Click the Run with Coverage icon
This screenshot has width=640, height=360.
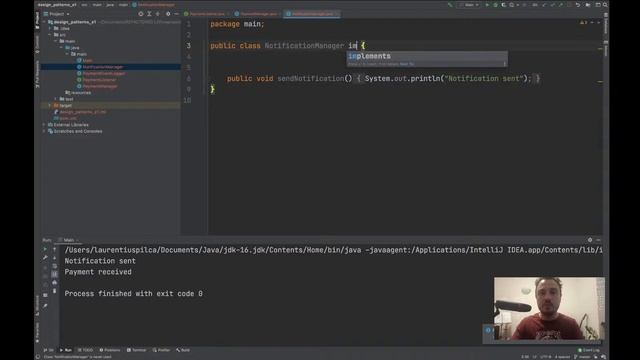click(503, 5)
